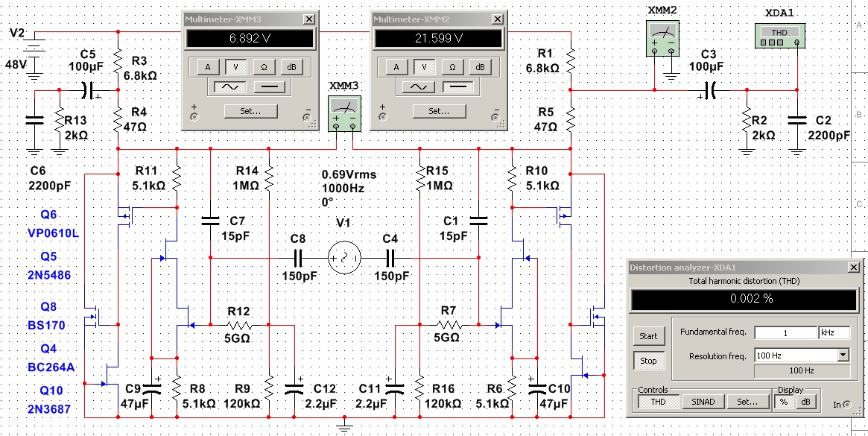Select the ground symbol at bottom center
Image resolution: width=868 pixels, height=436 pixels.
(x=345, y=424)
